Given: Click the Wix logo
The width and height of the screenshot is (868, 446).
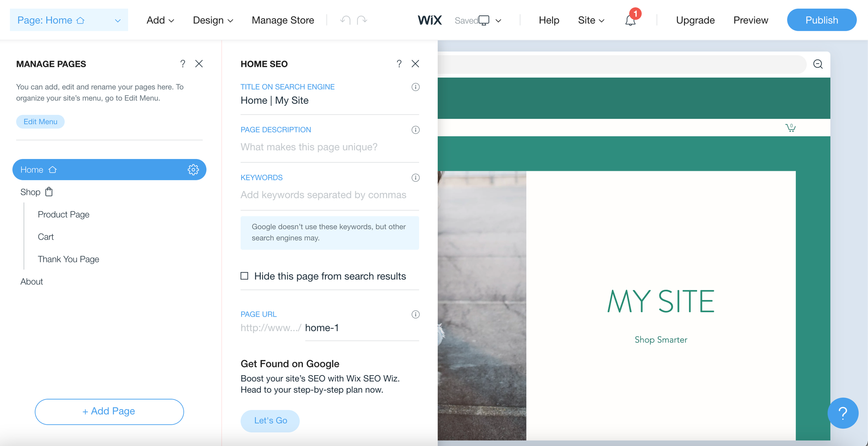Looking at the screenshot, I should [x=430, y=20].
